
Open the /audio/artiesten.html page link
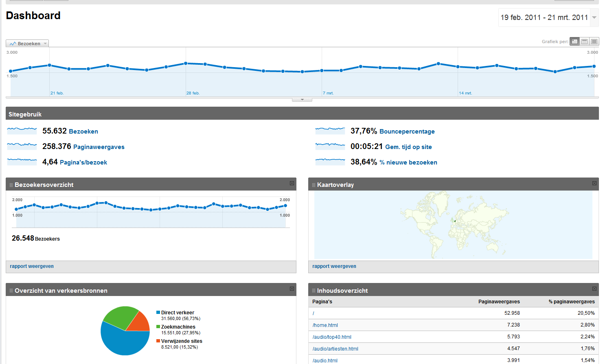coord(335,349)
